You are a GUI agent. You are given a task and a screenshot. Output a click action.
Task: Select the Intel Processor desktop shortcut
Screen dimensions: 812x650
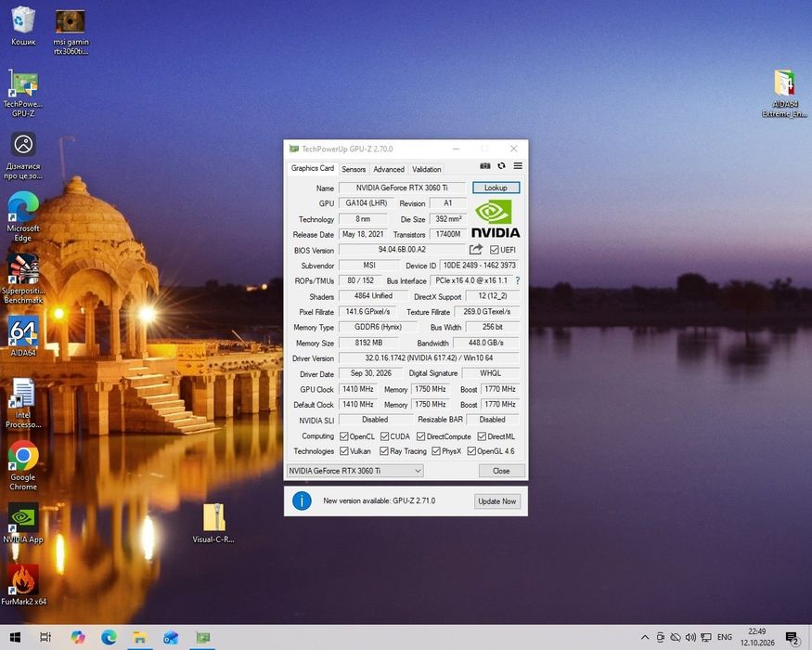point(23,403)
